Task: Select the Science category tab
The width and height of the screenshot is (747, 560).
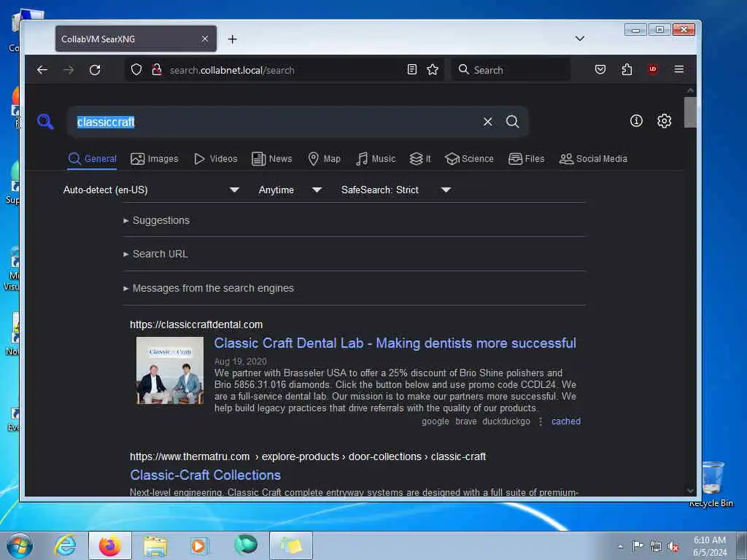Action: click(x=469, y=159)
